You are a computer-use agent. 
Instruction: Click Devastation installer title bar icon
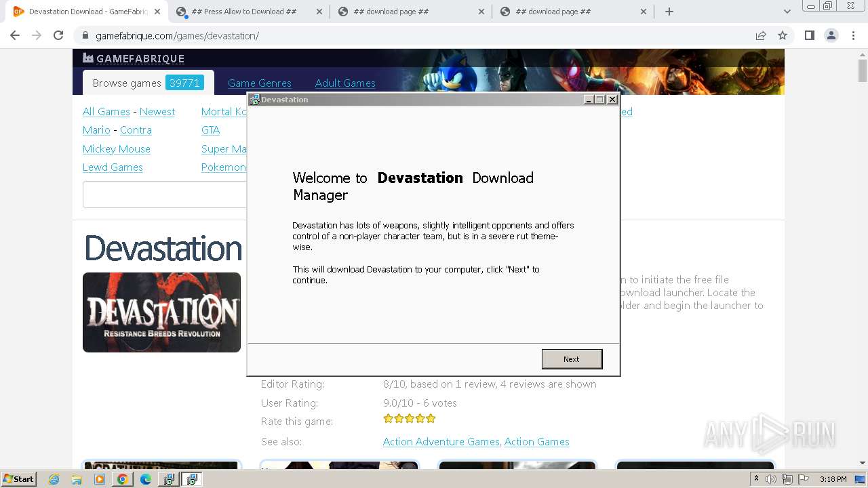point(255,100)
